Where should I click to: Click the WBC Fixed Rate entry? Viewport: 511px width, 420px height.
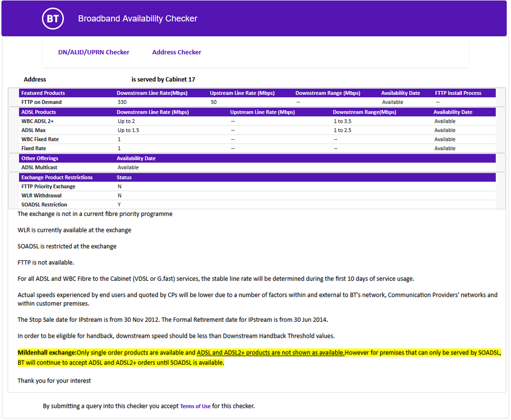pos(40,139)
